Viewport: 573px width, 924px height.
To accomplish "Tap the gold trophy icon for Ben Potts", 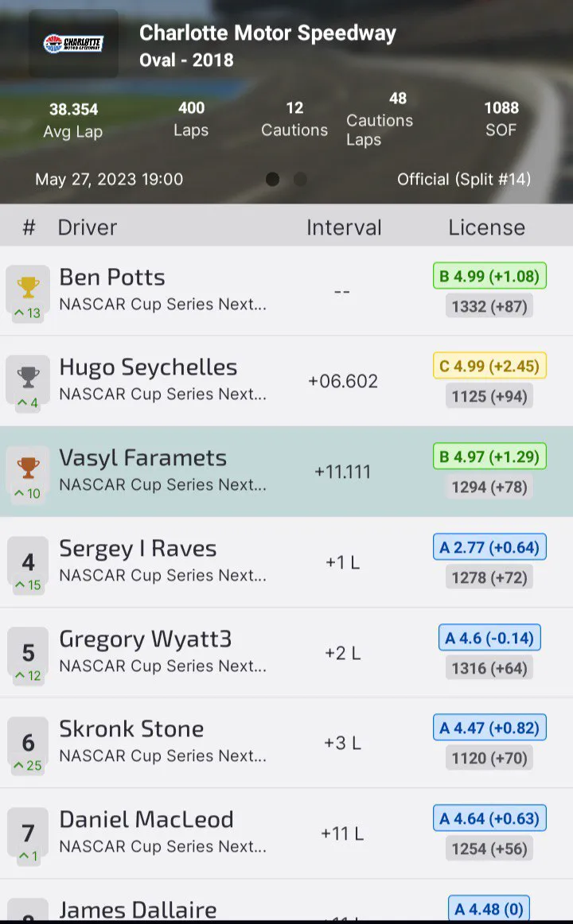I will pyautogui.click(x=28, y=287).
